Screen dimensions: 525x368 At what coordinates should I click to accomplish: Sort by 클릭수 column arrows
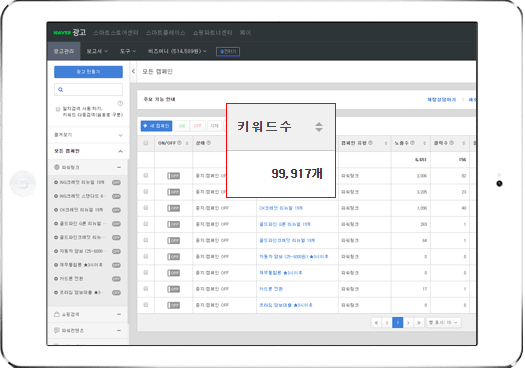coord(464,143)
